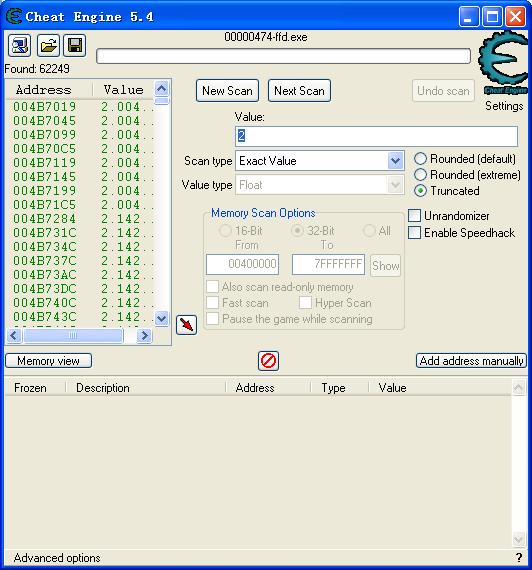Click the title bar Cheat Engine icon
Viewport: 532px width, 570px height.
[14, 16]
